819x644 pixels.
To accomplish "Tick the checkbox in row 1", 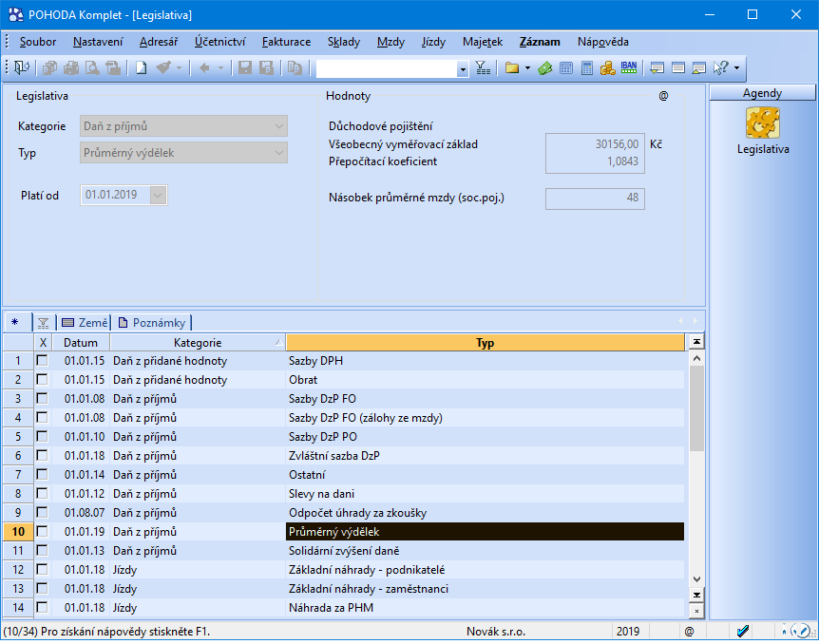I will point(42,361).
